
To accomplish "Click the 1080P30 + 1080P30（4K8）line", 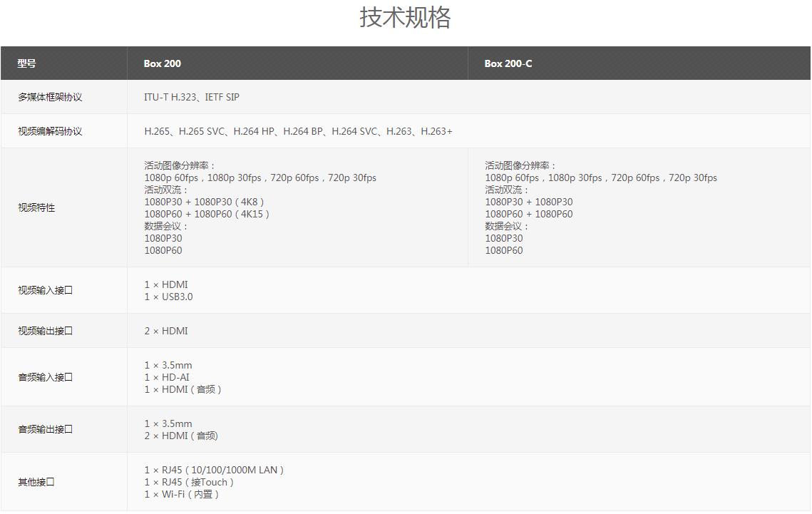I will 205,202.
